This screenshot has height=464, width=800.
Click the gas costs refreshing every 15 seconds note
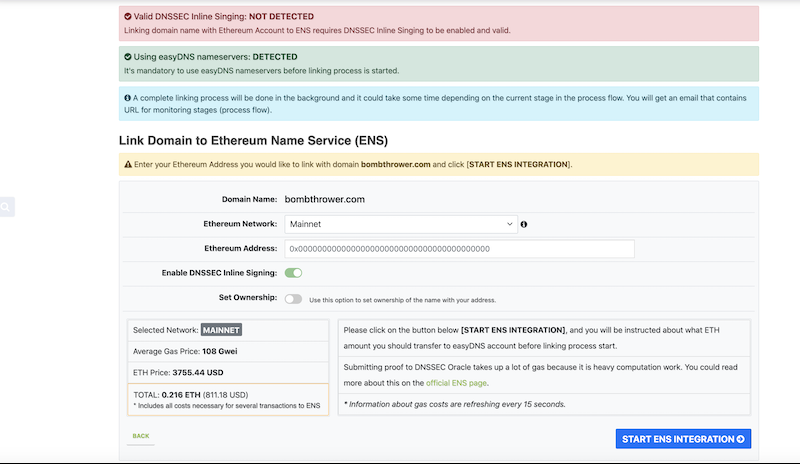click(x=455, y=404)
